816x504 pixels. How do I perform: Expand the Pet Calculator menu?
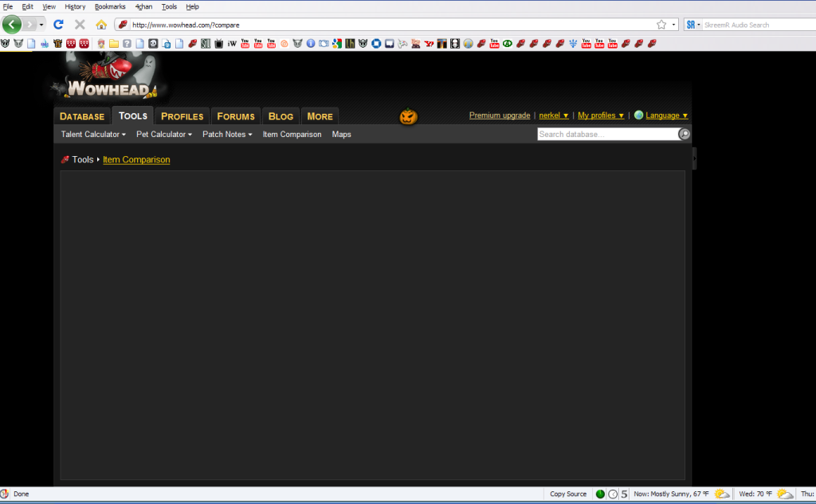click(x=164, y=135)
